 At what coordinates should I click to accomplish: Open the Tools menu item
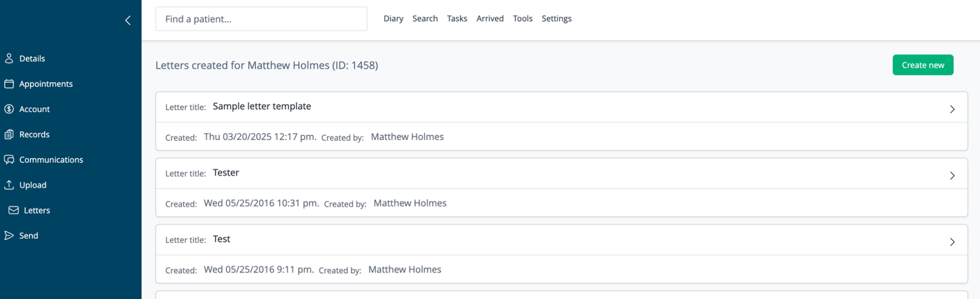tap(523, 19)
